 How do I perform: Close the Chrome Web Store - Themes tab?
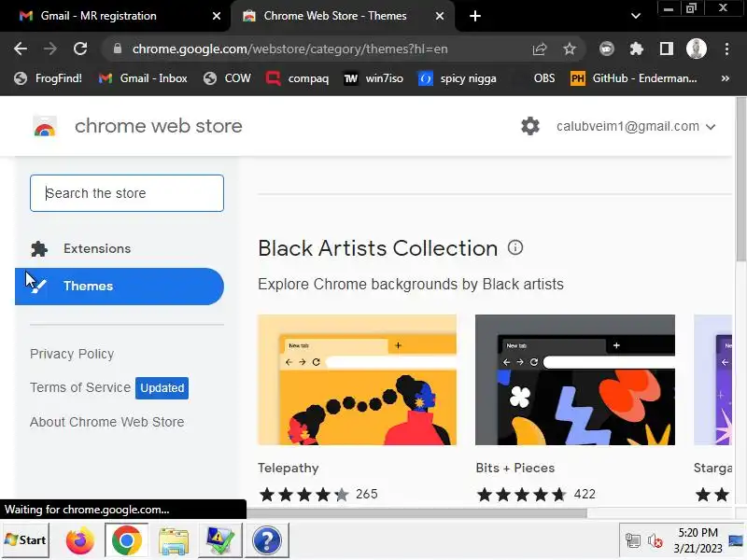[x=440, y=16]
